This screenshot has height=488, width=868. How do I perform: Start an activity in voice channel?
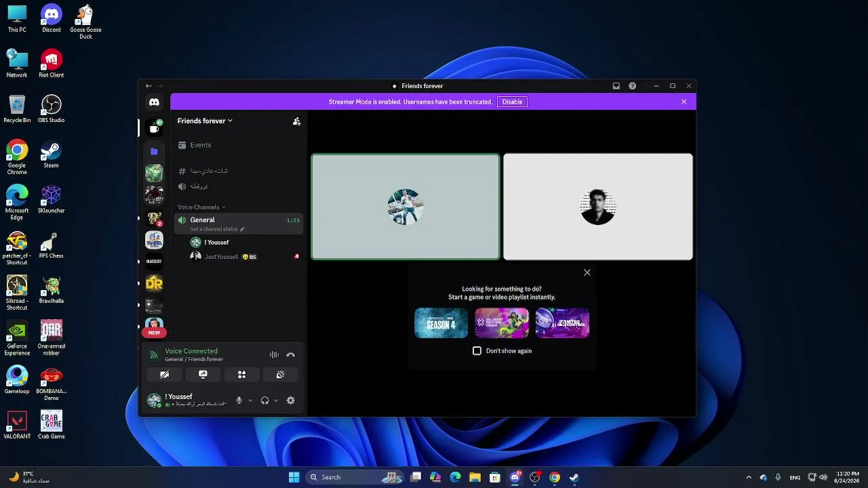pyautogui.click(x=241, y=375)
